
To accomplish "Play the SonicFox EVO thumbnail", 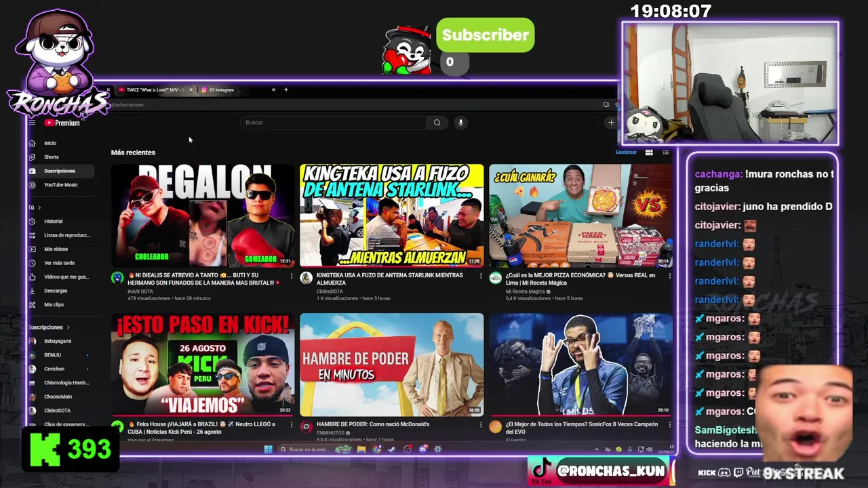I will (580, 365).
